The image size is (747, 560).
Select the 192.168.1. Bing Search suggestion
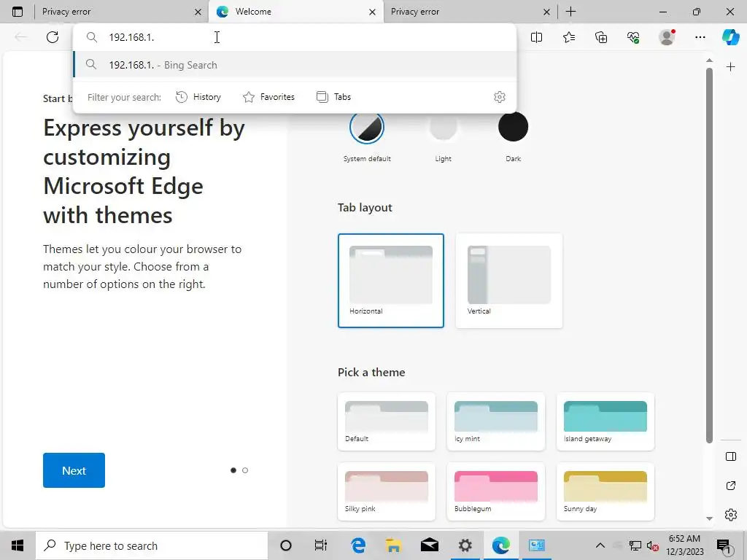295,65
